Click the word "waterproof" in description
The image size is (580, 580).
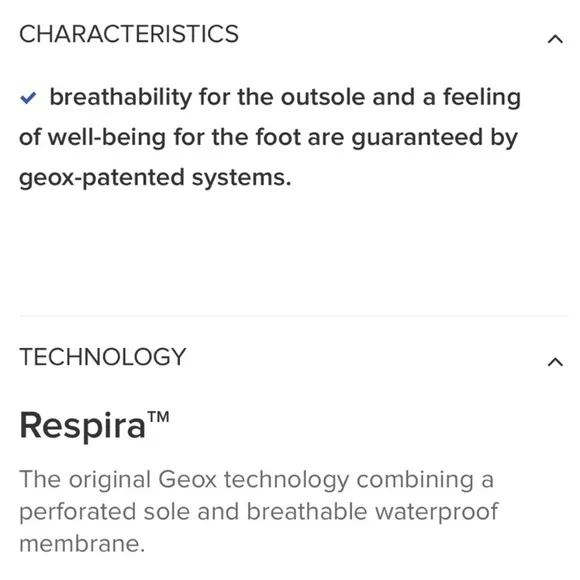tap(436, 513)
